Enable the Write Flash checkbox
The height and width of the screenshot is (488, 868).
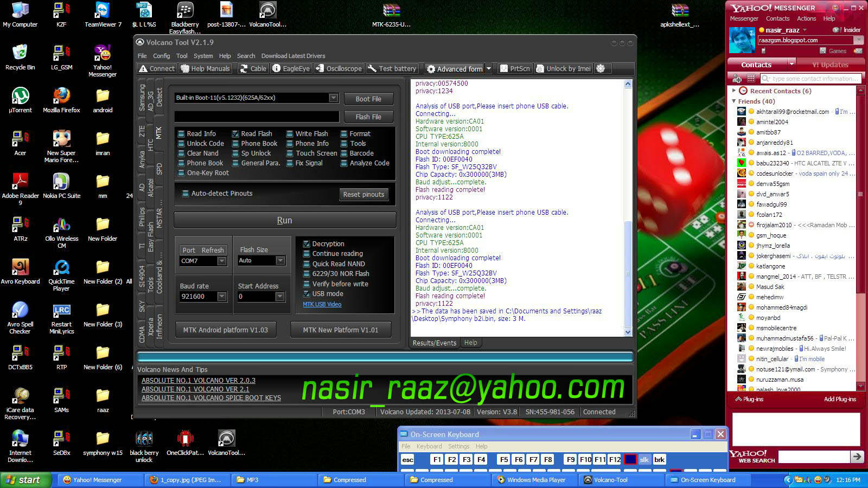[290, 133]
